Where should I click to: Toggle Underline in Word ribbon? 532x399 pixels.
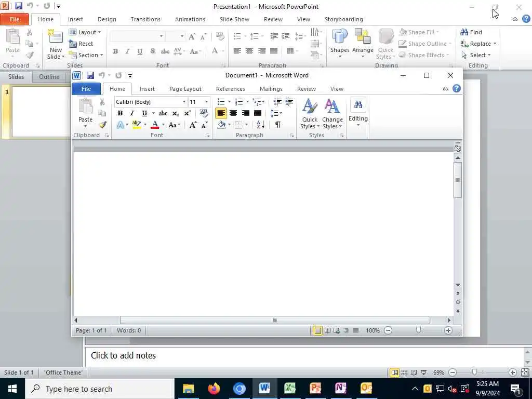point(144,113)
